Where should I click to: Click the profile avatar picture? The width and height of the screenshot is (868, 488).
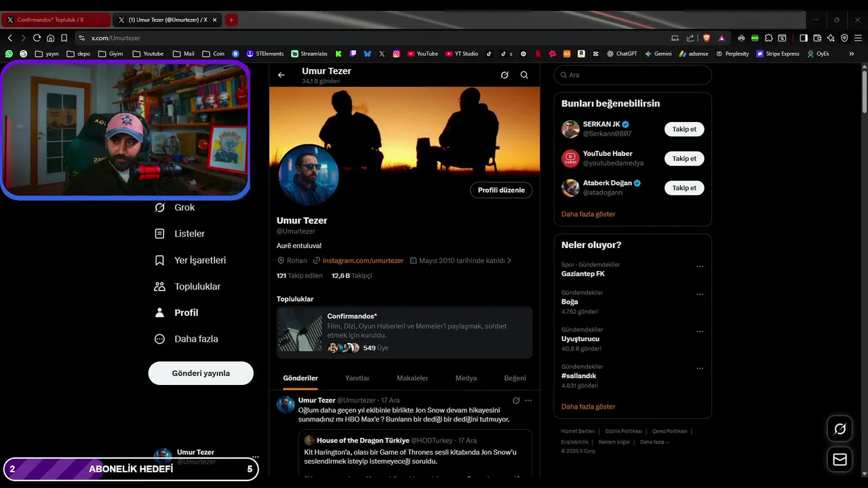click(x=309, y=175)
